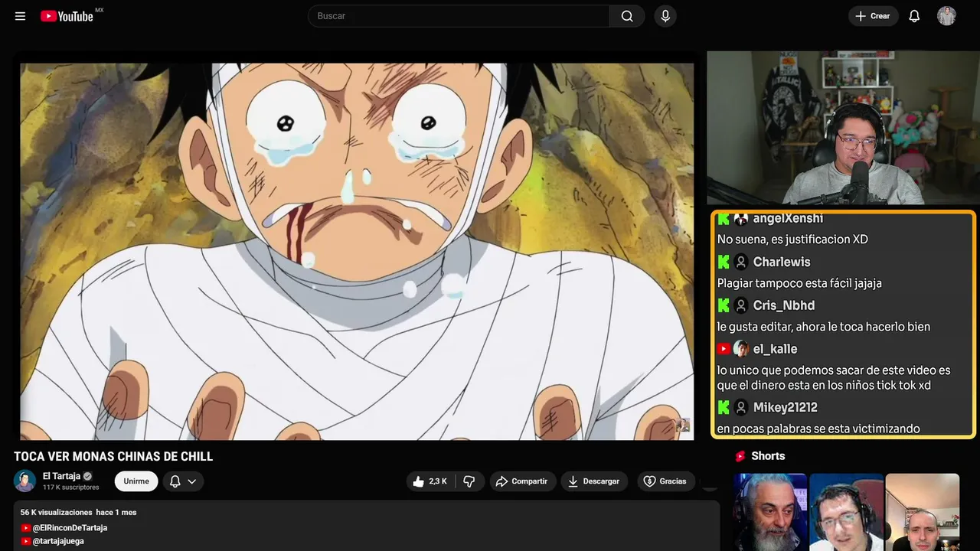This screenshot has width=980, height=551.
Task: Click the Buscar search field
Action: [x=459, y=16]
